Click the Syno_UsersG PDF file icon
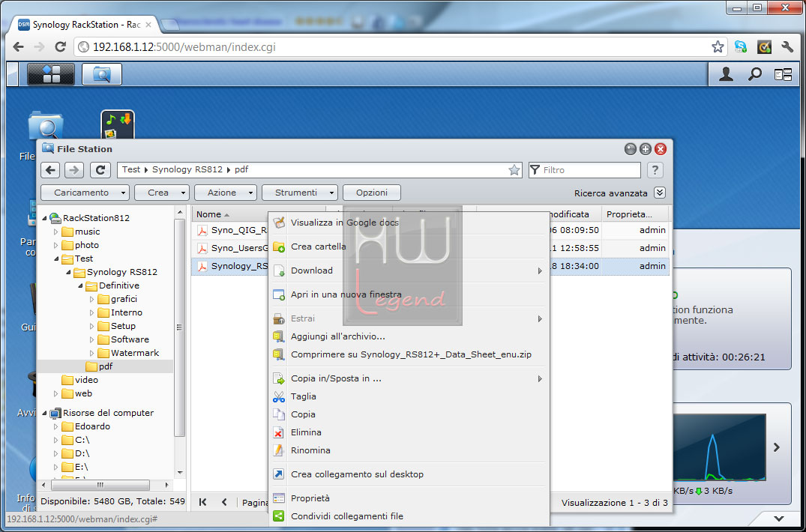This screenshot has width=806, height=532. 202,249
